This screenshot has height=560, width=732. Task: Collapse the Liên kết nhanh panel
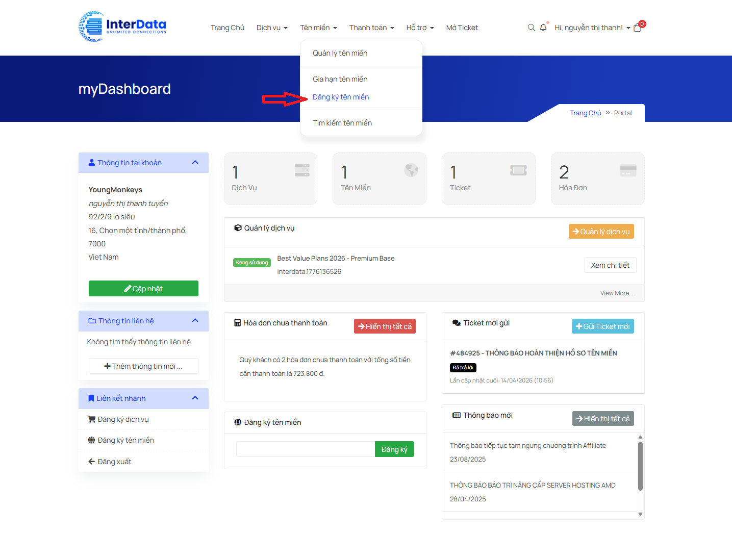point(195,398)
